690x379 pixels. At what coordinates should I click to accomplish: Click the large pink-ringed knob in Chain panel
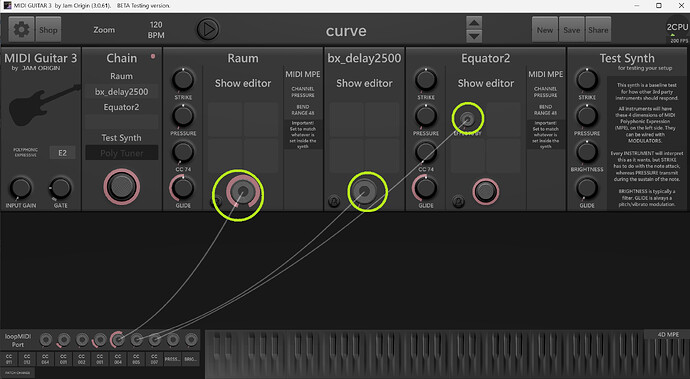(x=121, y=187)
